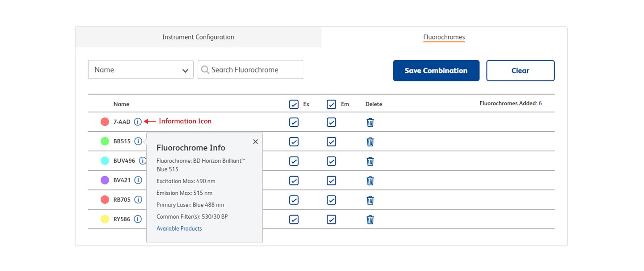The image size is (644, 271).
Task: Switch to the Instrument Configuration tab
Action: pos(198,37)
